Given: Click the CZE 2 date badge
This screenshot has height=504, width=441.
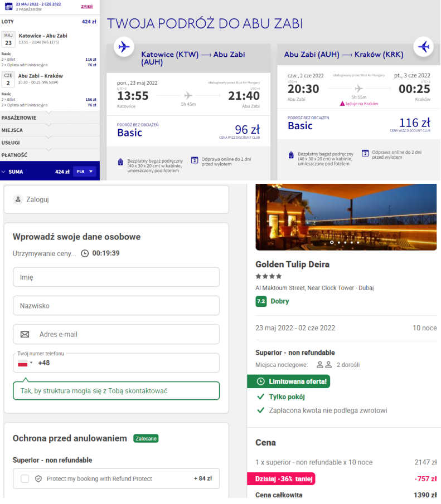Looking at the screenshot, I should point(8,80).
